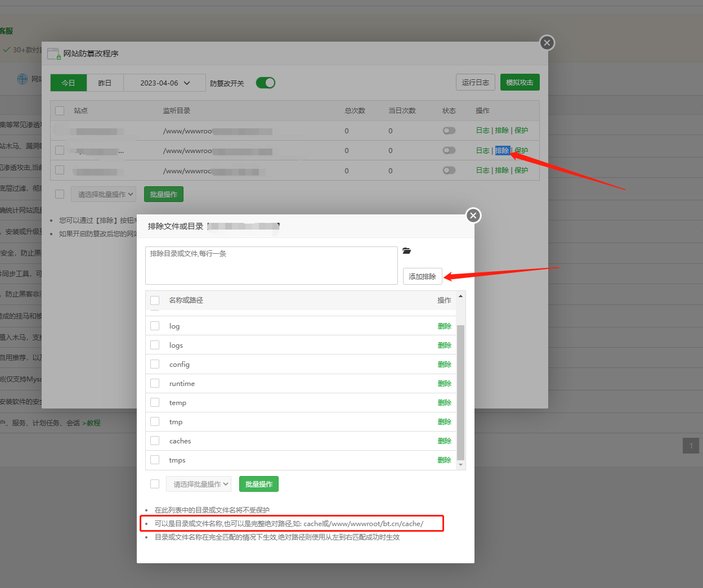Image resolution: width=703 pixels, height=588 pixels.
Task: Click scrollbar up arrow in exclusion list
Action: [x=460, y=296]
